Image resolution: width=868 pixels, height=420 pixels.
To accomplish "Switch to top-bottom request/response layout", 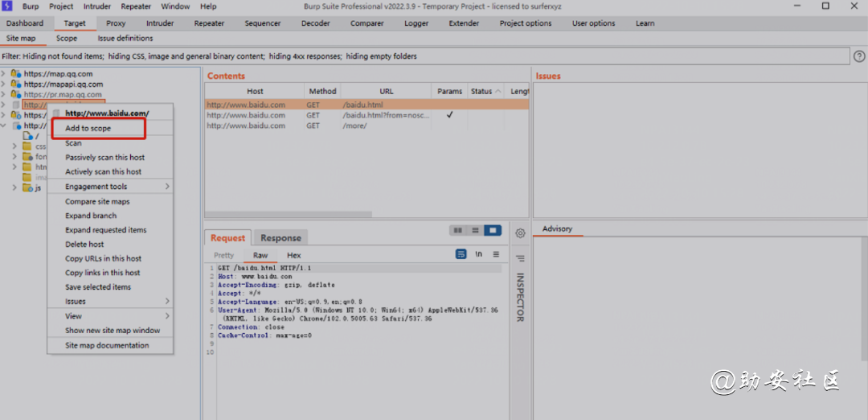I will click(x=475, y=230).
